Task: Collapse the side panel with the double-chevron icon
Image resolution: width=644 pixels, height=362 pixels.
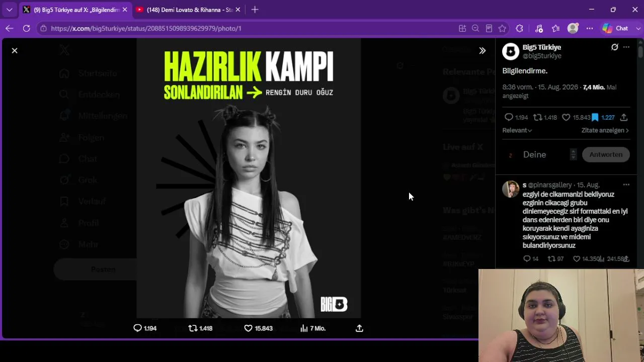Action: (482, 50)
